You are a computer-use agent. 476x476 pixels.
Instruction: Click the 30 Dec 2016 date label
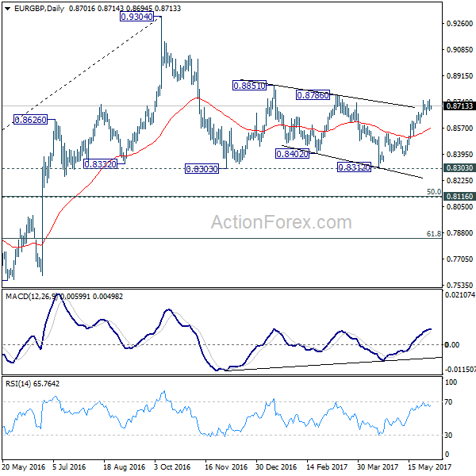coord(276,467)
